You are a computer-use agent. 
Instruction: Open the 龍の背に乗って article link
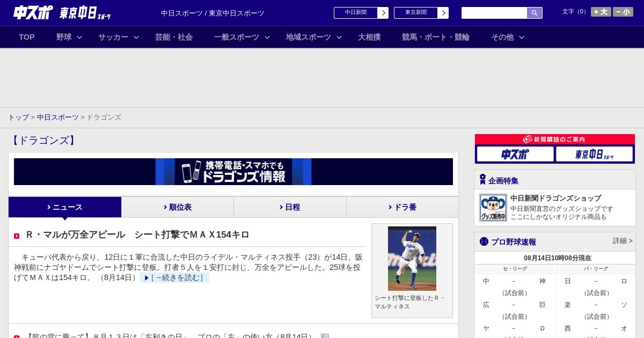[x=171, y=337]
